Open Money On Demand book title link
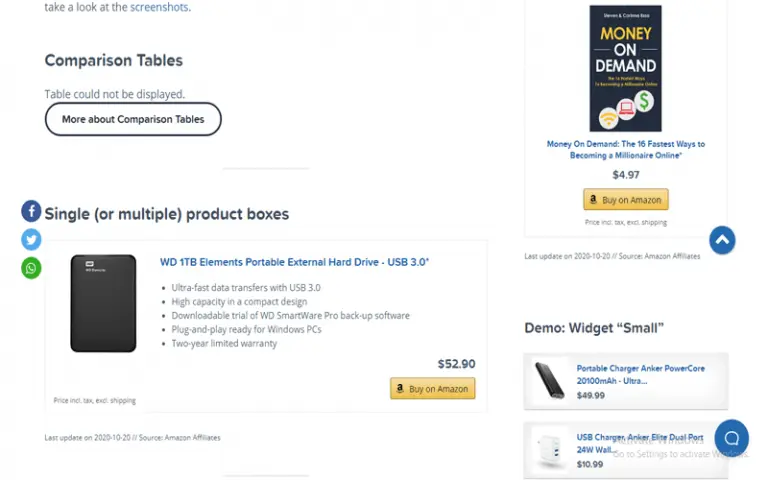The image size is (768, 480). click(x=625, y=149)
